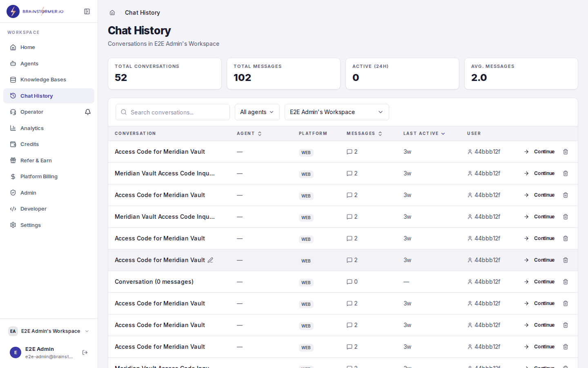Open the Agents page
This screenshot has height=368, width=588.
coord(49,63)
